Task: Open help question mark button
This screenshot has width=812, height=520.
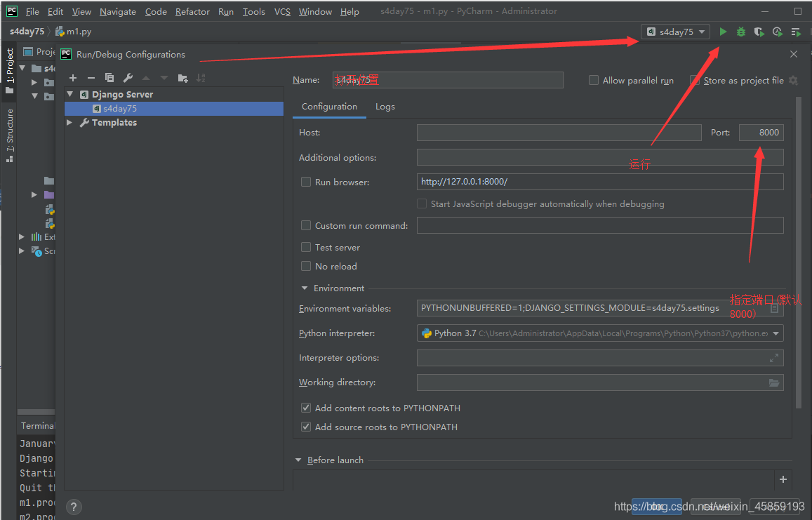Action: 74,507
